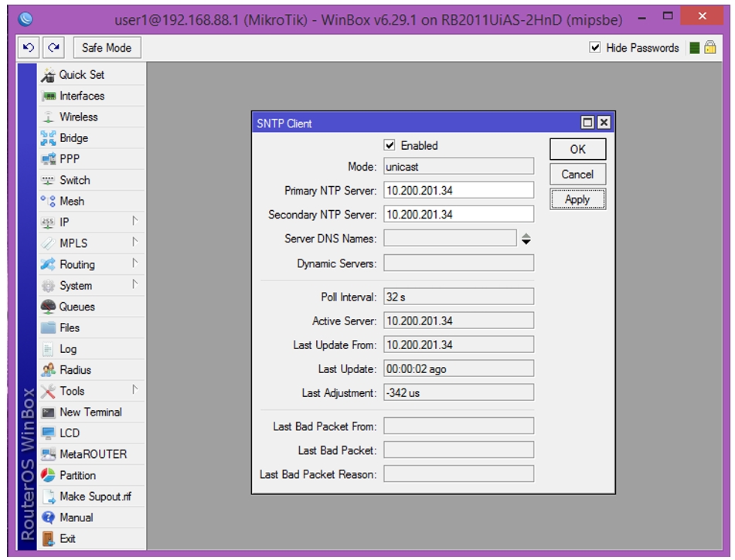Click the Undo arrow toolbar icon

[29, 47]
